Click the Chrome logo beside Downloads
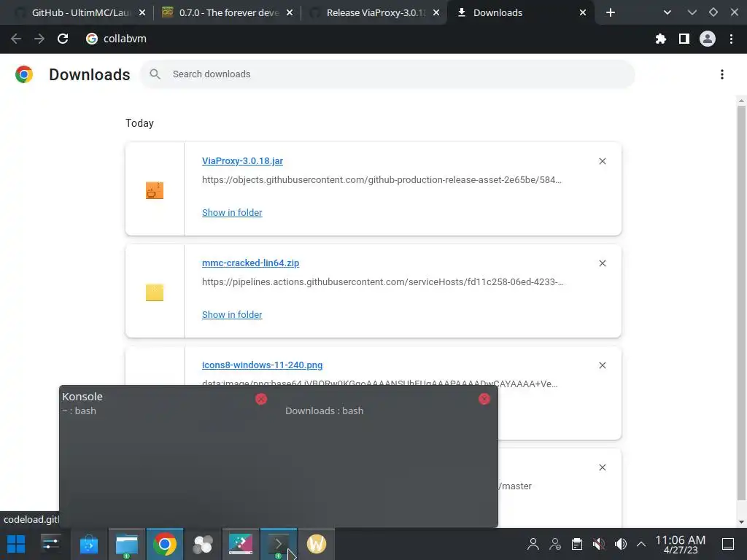Screen dimensions: 747x560 point(24,74)
